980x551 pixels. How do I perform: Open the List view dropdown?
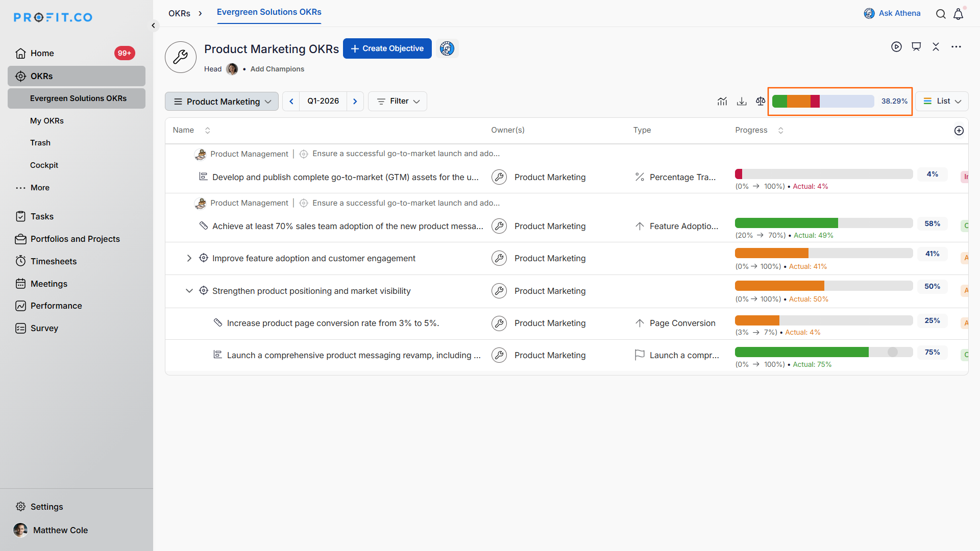pos(942,101)
